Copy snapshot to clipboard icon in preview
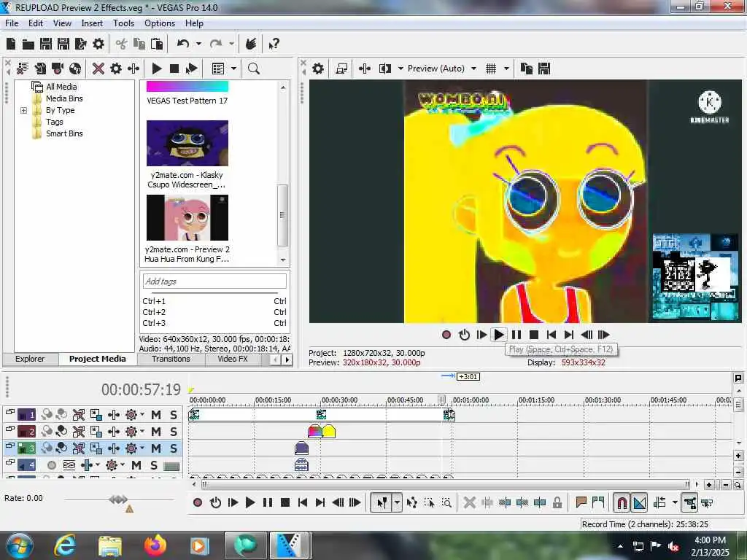Viewport: 747px width, 560px height. pos(527,69)
